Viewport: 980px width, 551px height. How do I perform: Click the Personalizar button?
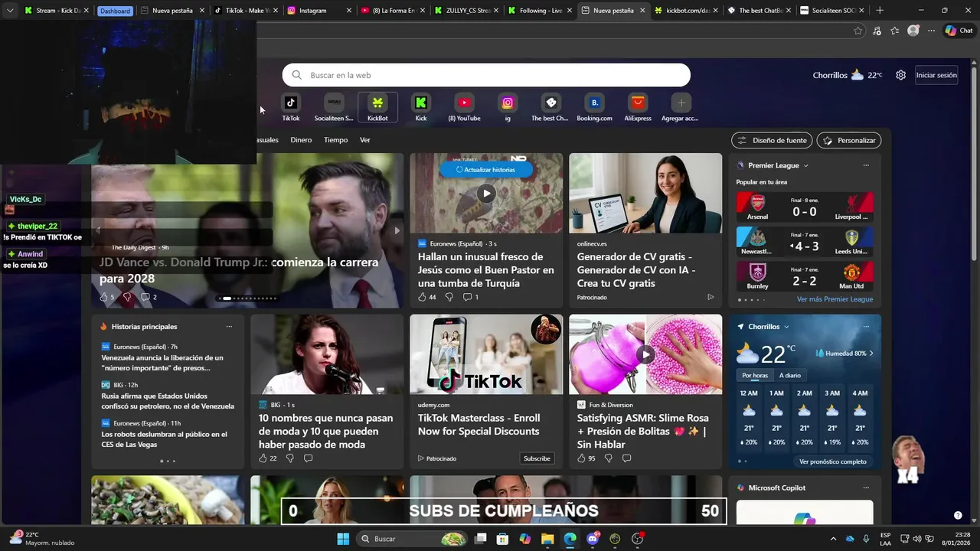849,140
